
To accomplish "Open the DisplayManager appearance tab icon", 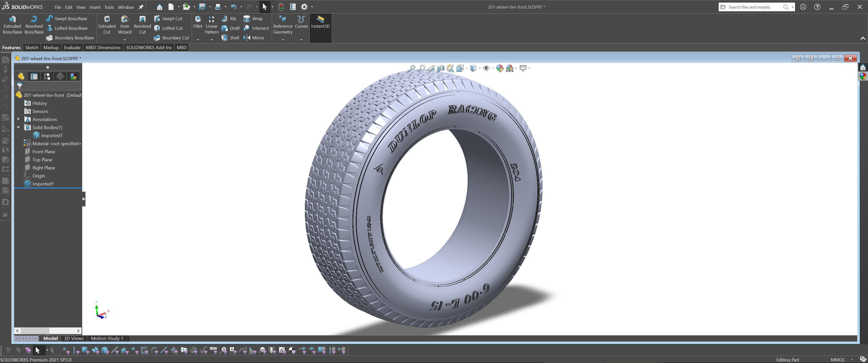I will [73, 76].
